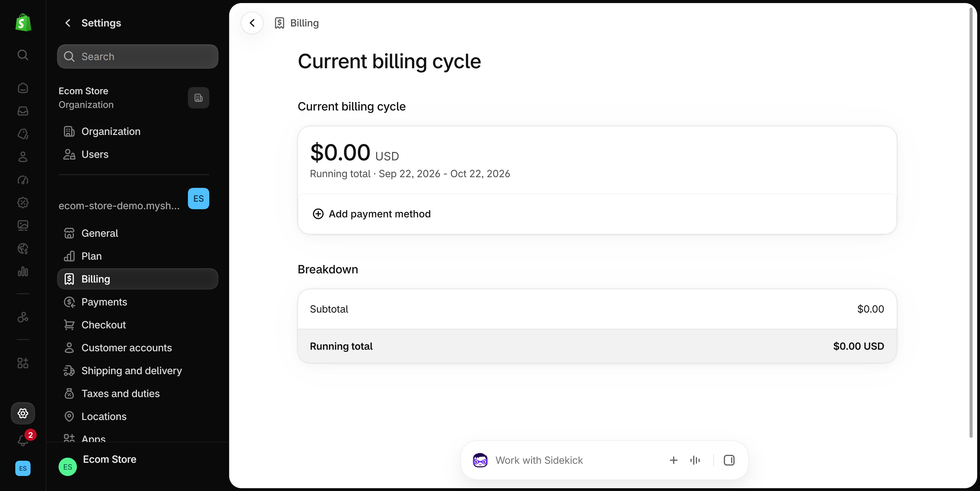
Task: Open Payments settings item
Action: pos(138,302)
